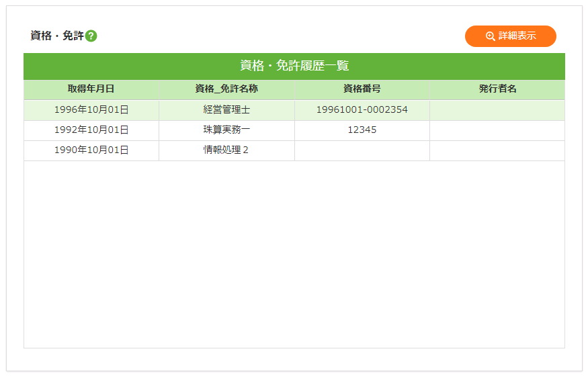Click qualification number 19961001-0002354
This screenshot has width=588, height=378.
point(362,110)
